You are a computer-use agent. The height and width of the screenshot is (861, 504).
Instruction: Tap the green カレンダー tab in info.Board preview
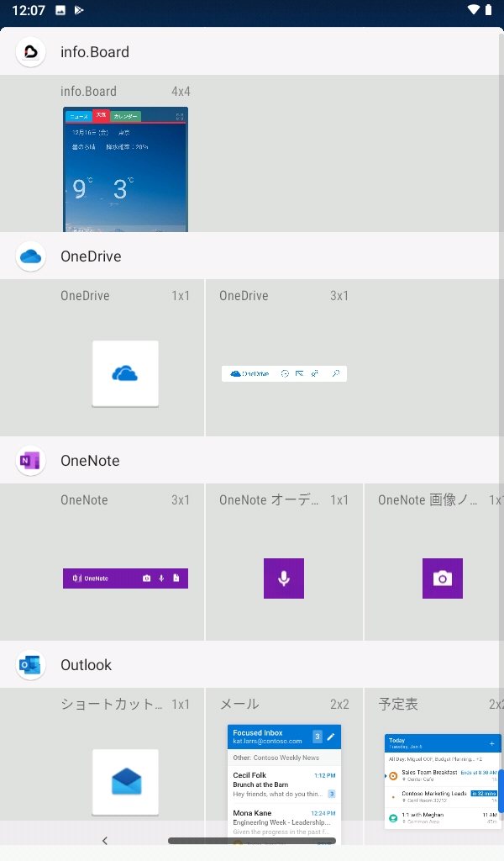[x=126, y=116]
